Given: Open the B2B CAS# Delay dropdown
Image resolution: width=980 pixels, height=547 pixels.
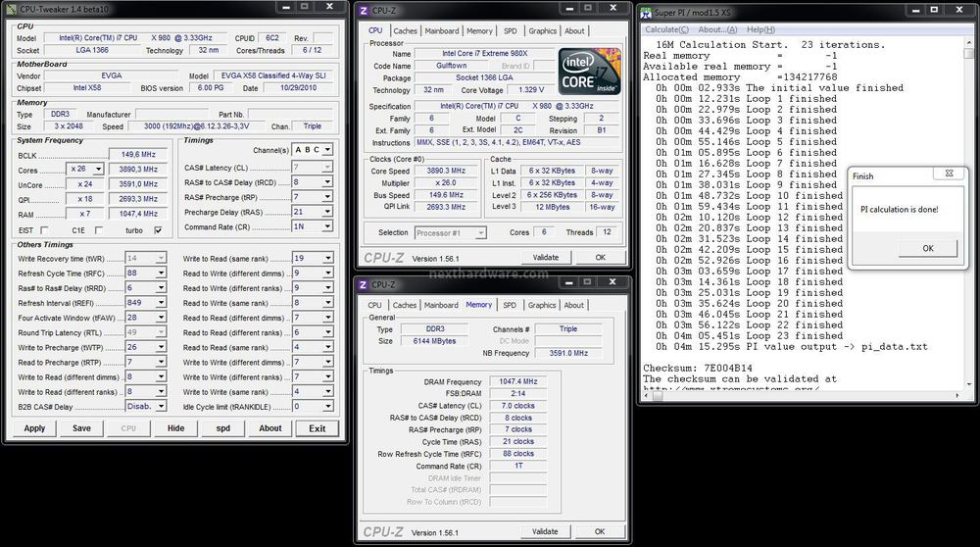Looking at the screenshot, I should coord(161,407).
